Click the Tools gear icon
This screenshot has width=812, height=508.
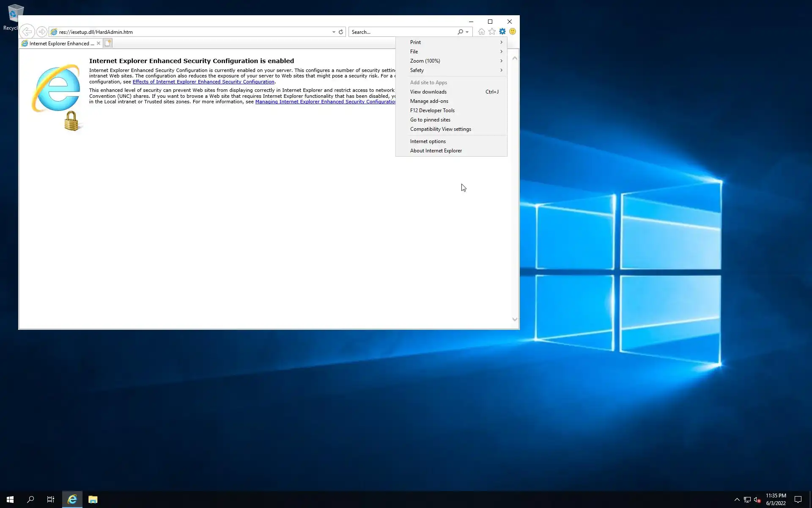pyautogui.click(x=502, y=32)
